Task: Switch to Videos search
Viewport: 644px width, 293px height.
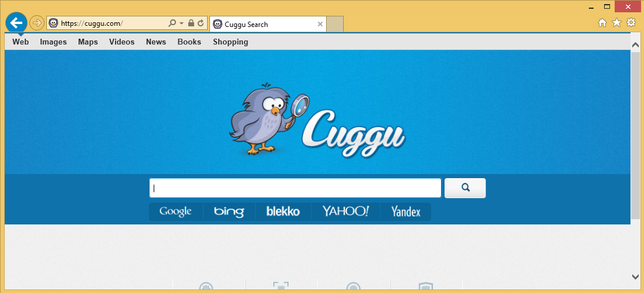Action: tap(122, 42)
